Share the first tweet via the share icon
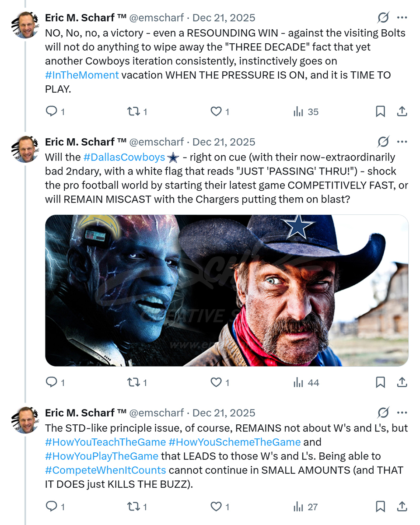Screen dimensions: 420x525 coord(402,112)
